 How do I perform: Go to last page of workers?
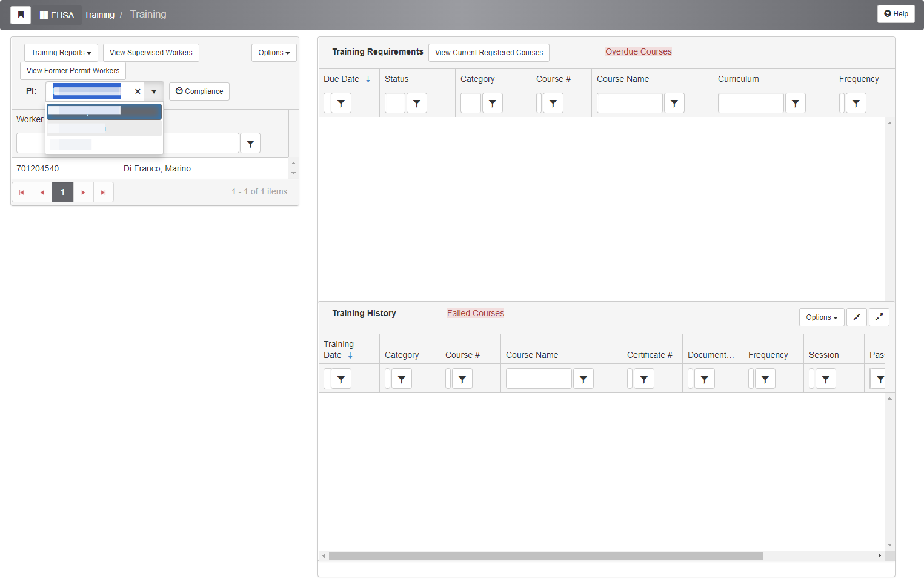[104, 192]
